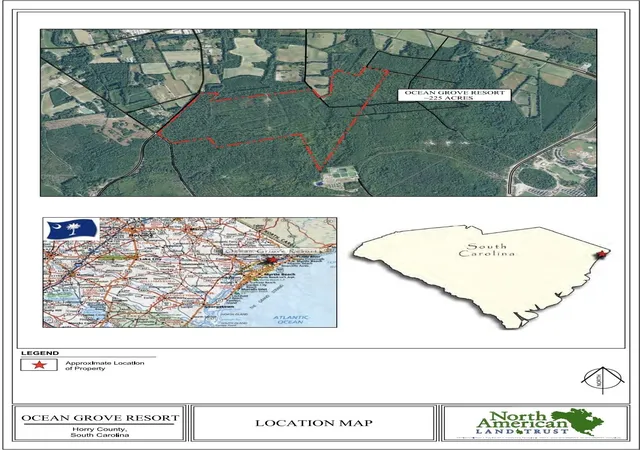Select the aerial photo with red boundary
The width and height of the screenshot is (640, 450).
click(318, 113)
